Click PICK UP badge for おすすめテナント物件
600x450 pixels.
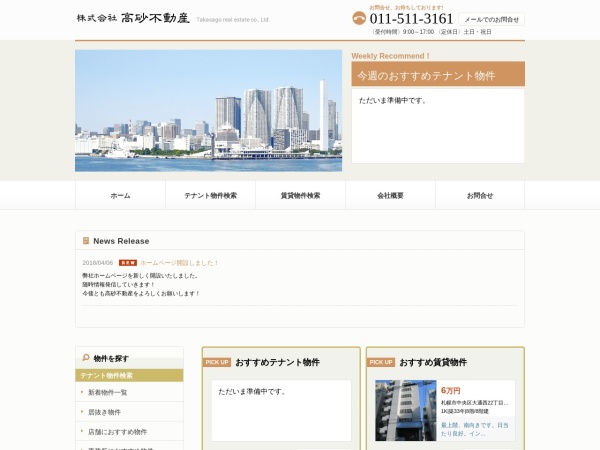click(x=217, y=362)
